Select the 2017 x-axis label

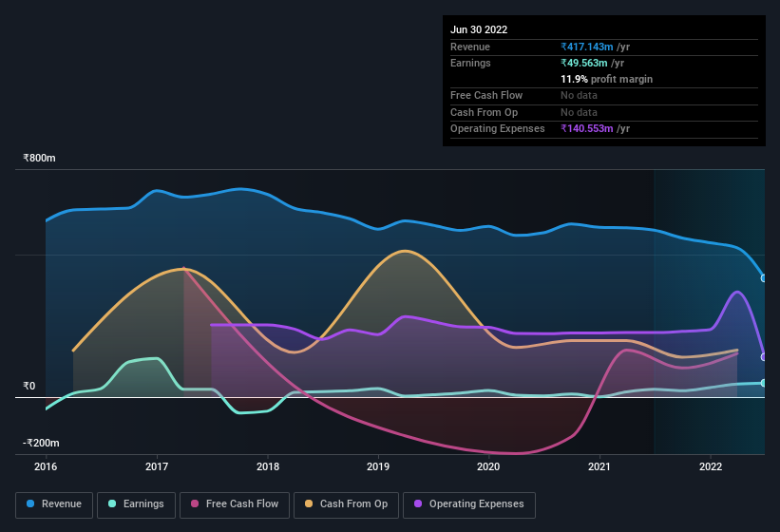(x=157, y=466)
